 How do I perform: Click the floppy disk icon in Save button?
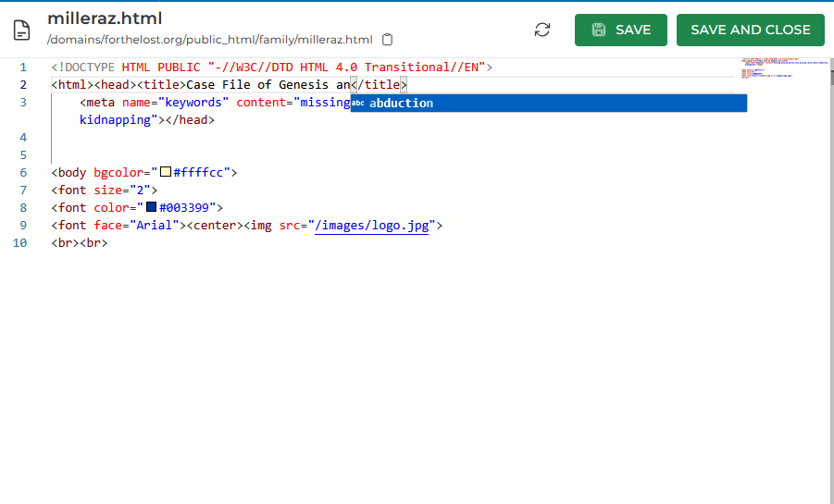599,30
